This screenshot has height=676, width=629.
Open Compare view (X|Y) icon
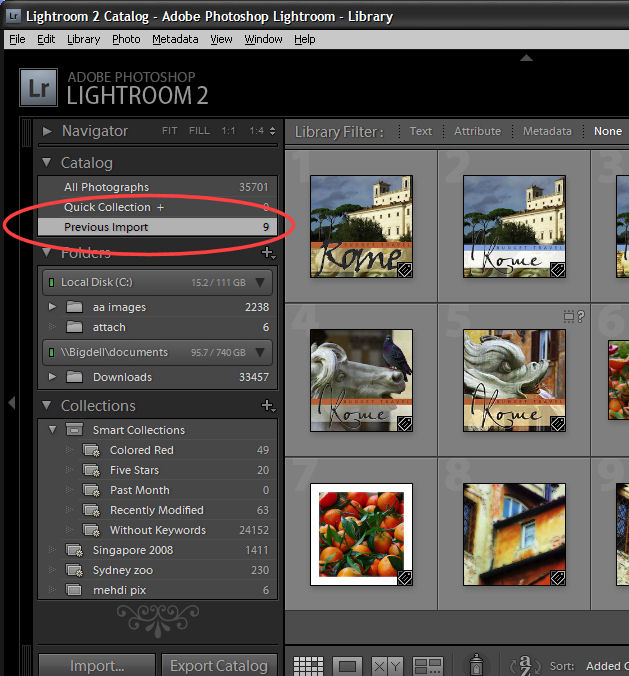tap(387, 666)
